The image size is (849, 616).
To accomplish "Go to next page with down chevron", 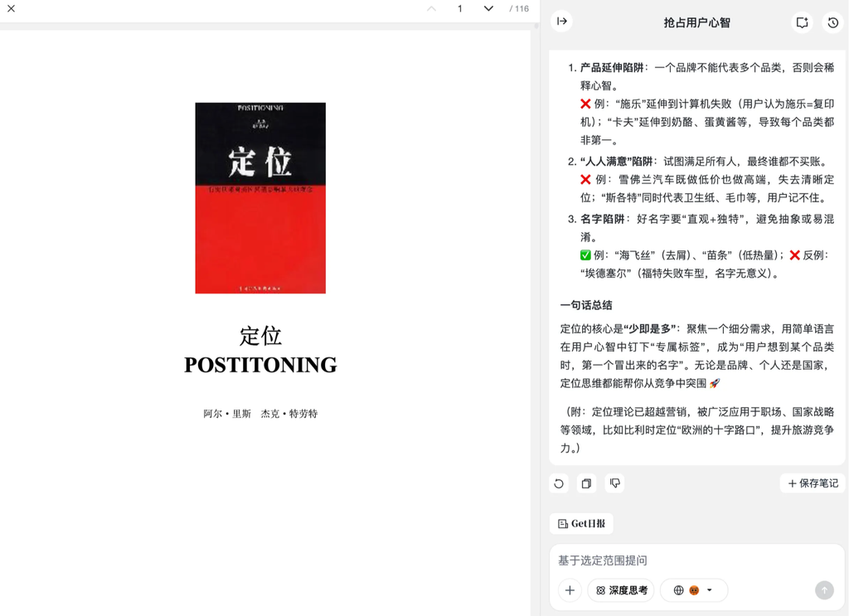I will [488, 8].
